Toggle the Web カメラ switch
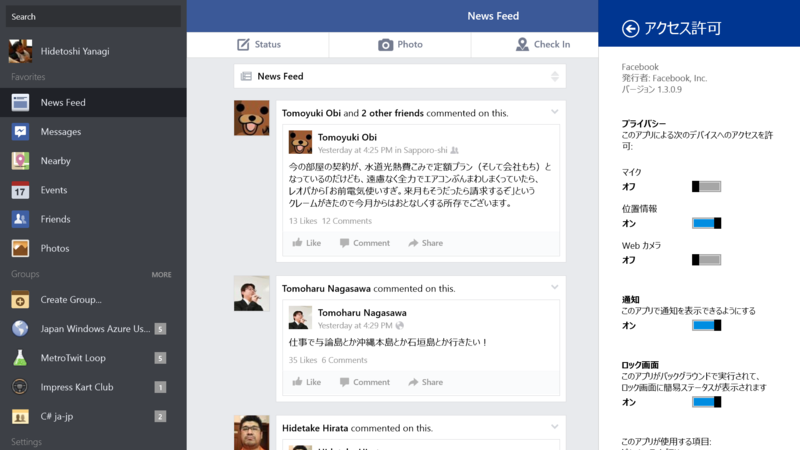Screen dimensions: 800x450 click(x=706, y=260)
